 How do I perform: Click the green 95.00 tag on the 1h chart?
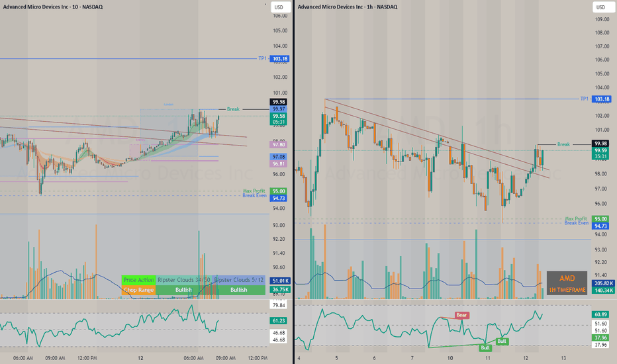coord(600,219)
